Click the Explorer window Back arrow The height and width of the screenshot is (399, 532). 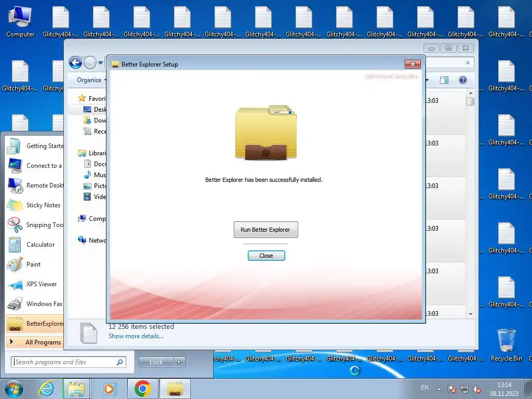pos(75,63)
